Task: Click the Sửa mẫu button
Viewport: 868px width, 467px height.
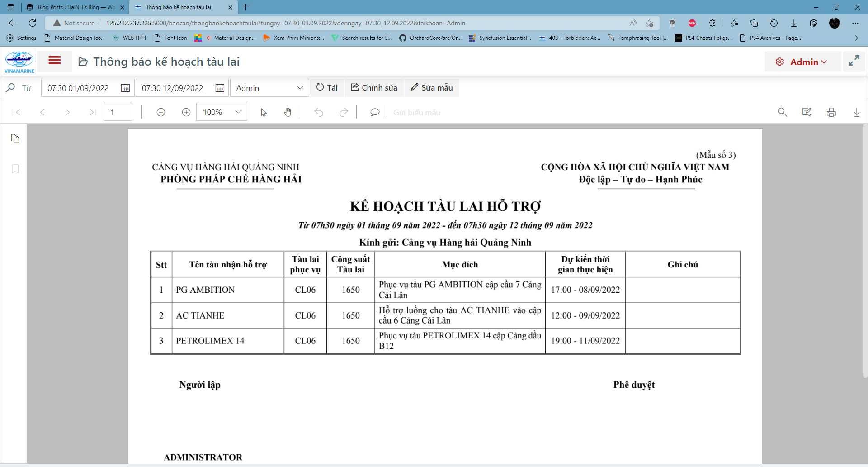Action: click(432, 88)
